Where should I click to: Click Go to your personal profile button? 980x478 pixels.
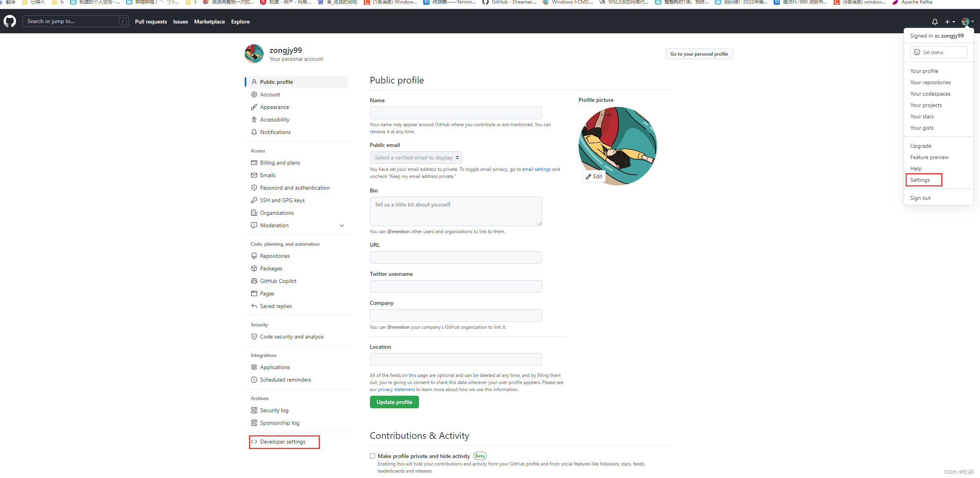click(699, 54)
